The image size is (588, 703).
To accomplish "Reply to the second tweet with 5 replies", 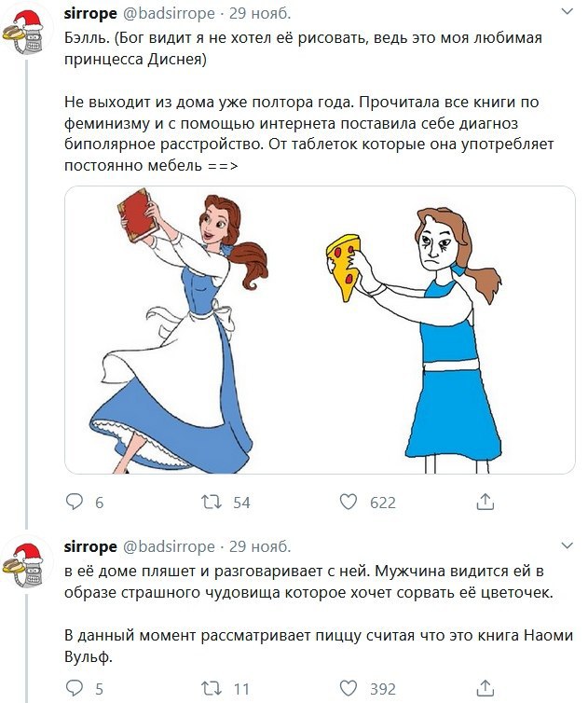I will click(x=75, y=688).
